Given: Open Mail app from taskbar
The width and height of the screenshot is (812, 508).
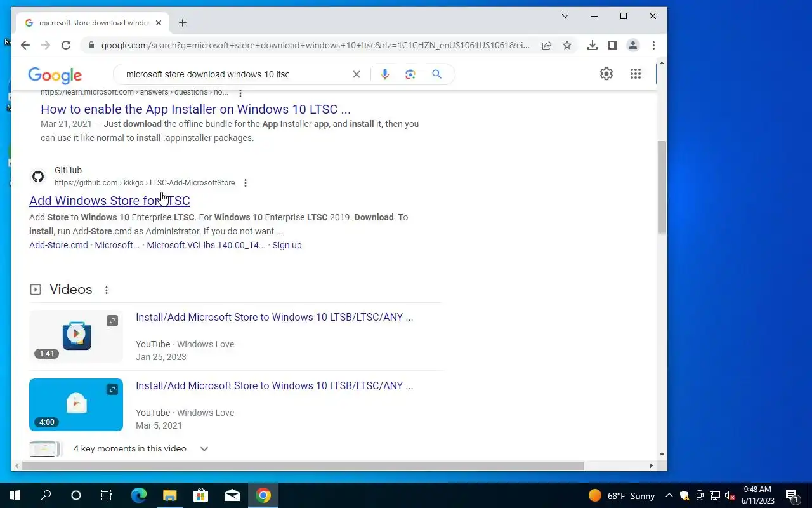Looking at the screenshot, I should (x=232, y=496).
